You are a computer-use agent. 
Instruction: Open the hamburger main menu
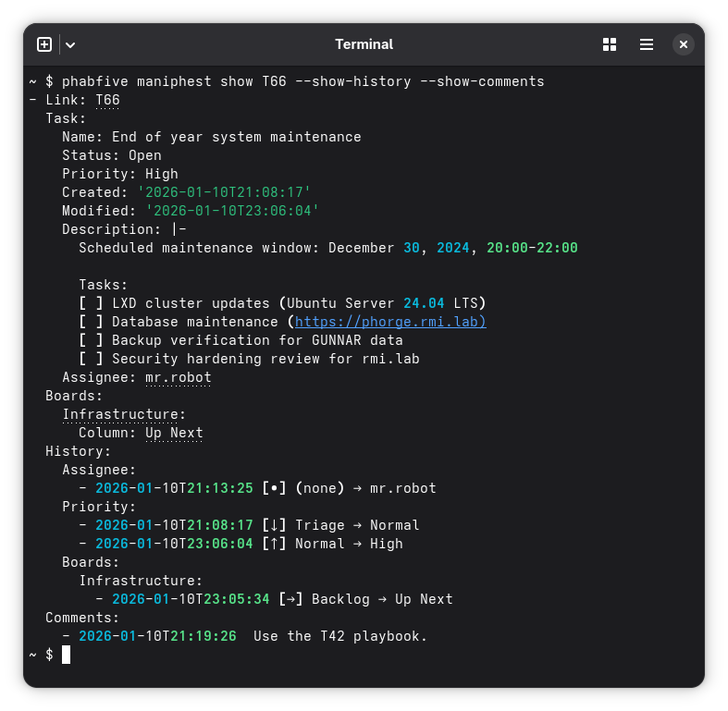[x=647, y=44]
